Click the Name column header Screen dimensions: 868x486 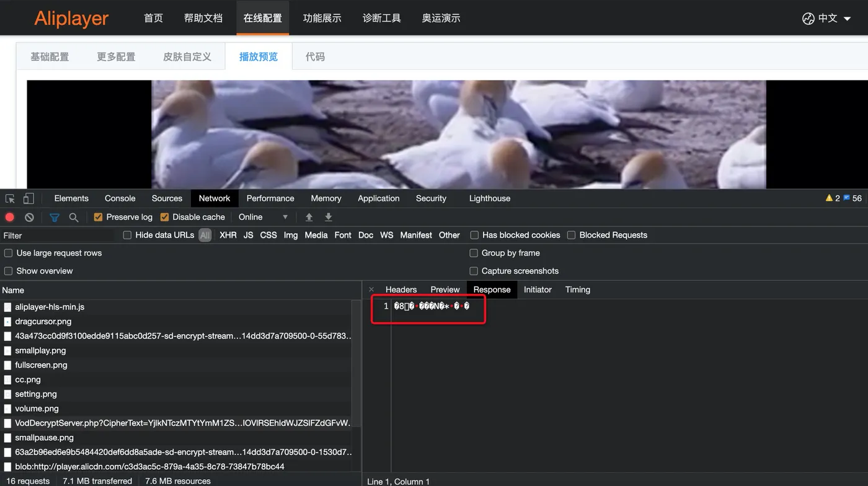pyautogui.click(x=180, y=290)
